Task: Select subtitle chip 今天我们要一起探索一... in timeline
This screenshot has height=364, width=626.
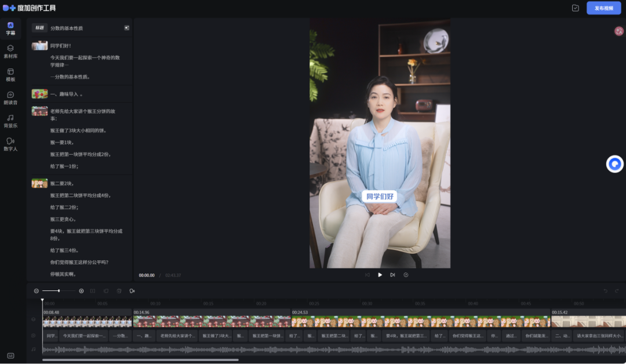Action: coord(84,336)
